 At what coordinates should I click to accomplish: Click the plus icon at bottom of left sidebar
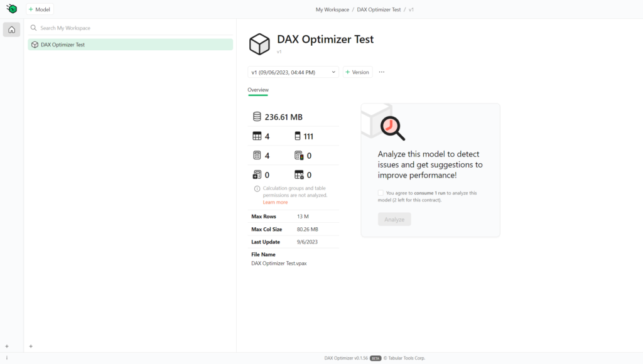7,346
